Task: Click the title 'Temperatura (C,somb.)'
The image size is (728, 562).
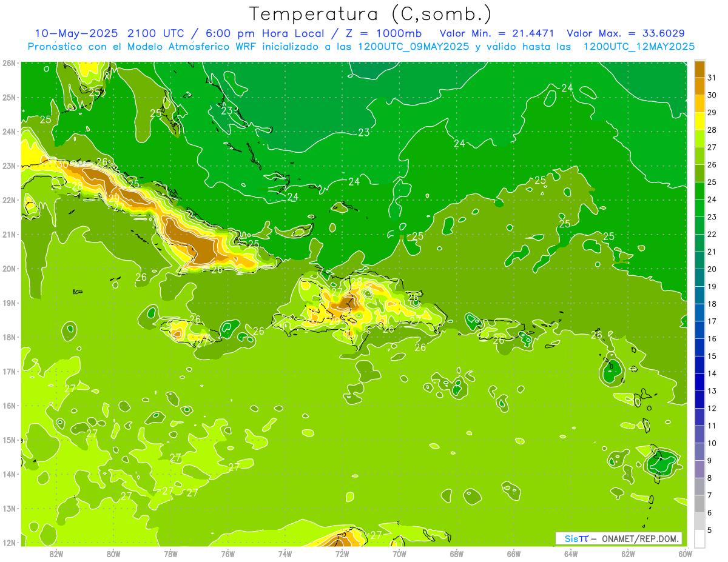Action: [x=370, y=14]
